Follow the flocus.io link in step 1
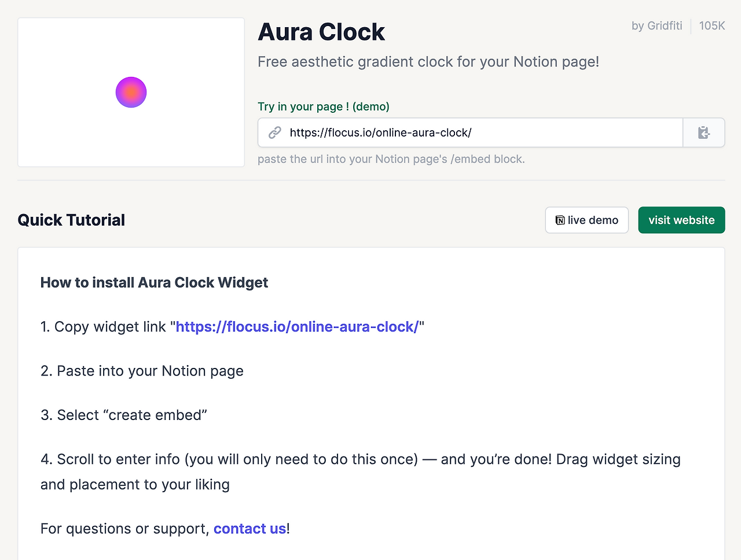Image resolution: width=741 pixels, height=560 pixels. click(297, 327)
